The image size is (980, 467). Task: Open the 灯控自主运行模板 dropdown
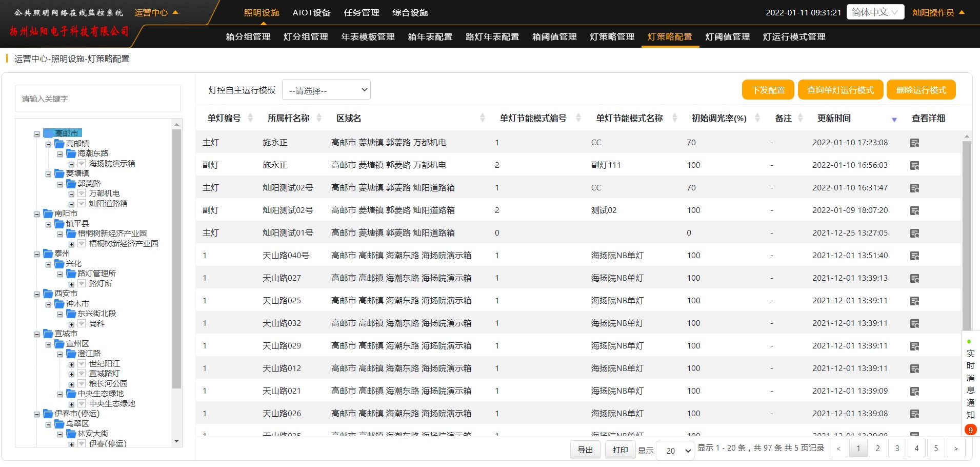326,90
